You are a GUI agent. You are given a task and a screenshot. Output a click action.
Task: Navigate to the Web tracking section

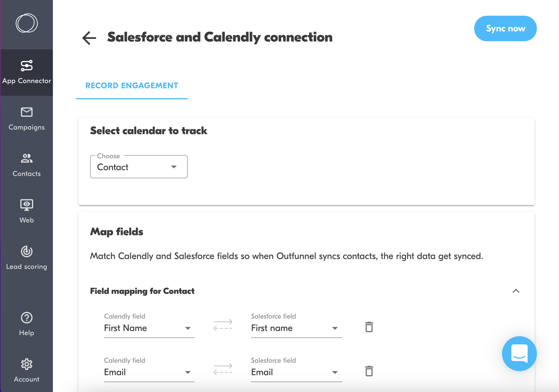pos(26,210)
